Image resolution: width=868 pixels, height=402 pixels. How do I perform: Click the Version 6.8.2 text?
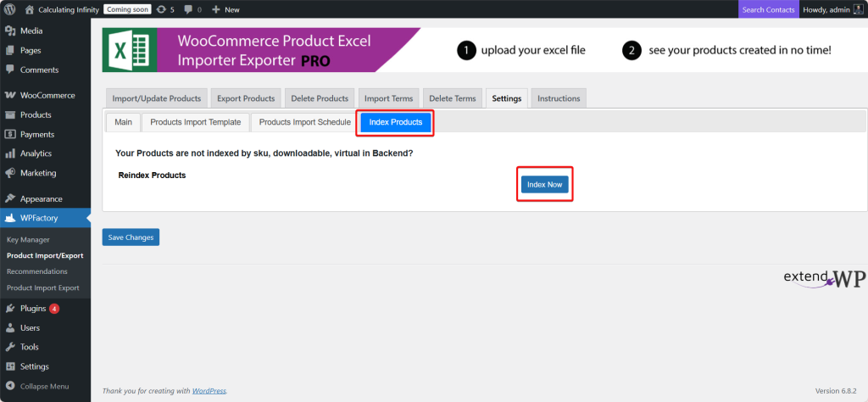coord(837,390)
